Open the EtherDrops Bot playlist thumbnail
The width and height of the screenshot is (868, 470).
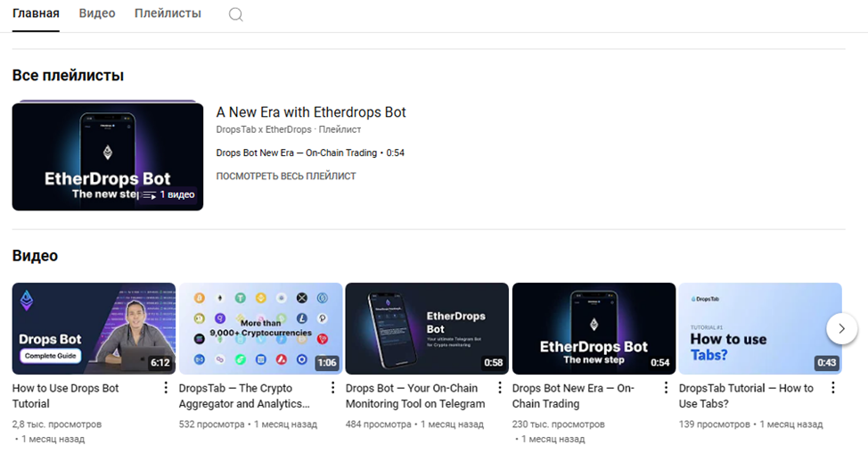click(108, 156)
